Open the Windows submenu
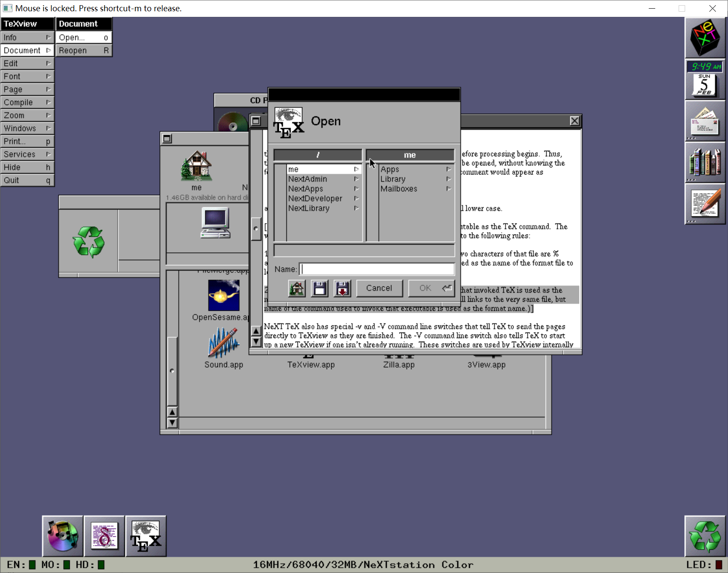728x573 pixels. pos(27,128)
